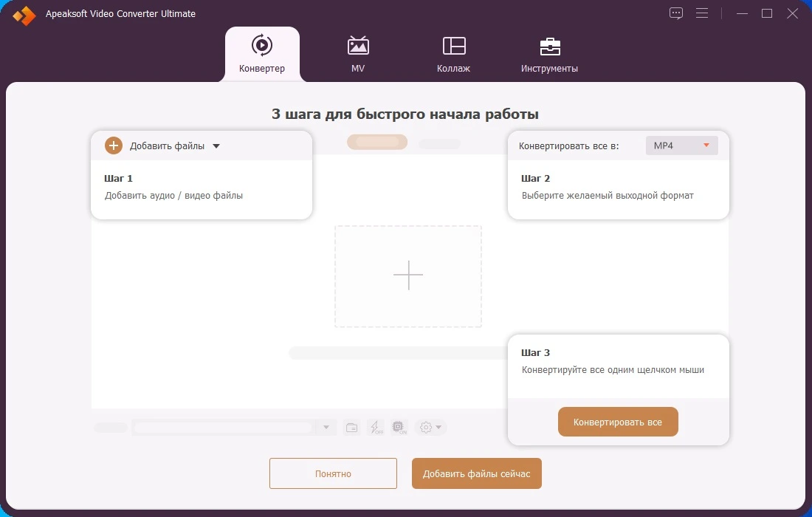
Task: Close the Apeaksoft Video Converter window
Action: coord(792,13)
